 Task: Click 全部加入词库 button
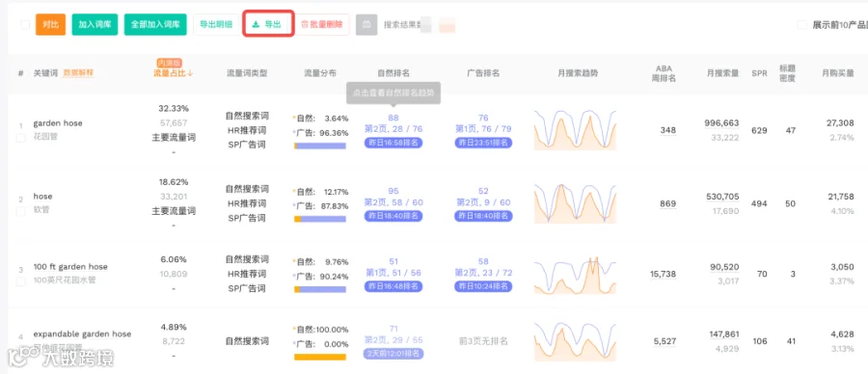click(x=155, y=24)
